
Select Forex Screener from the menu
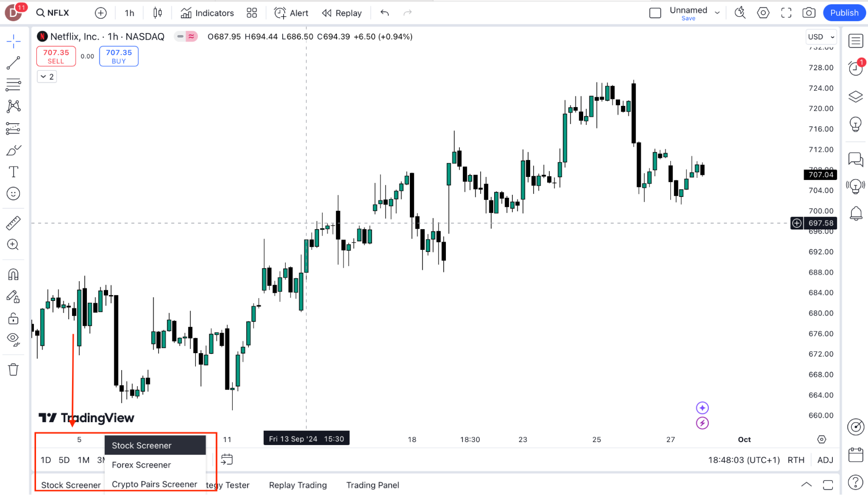[x=142, y=465]
